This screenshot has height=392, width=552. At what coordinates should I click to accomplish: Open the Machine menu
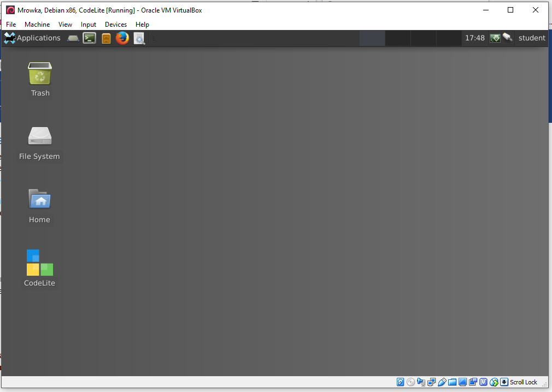pyautogui.click(x=37, y=25)
